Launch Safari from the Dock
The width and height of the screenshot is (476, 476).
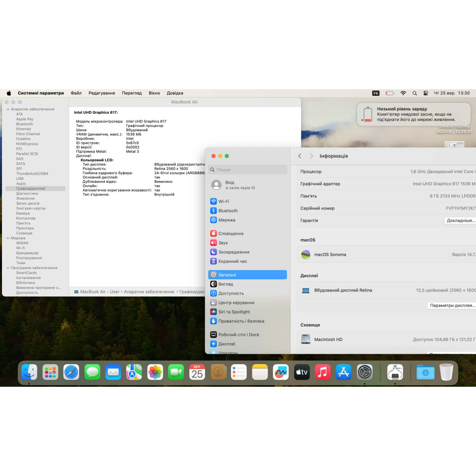[71, 372]
